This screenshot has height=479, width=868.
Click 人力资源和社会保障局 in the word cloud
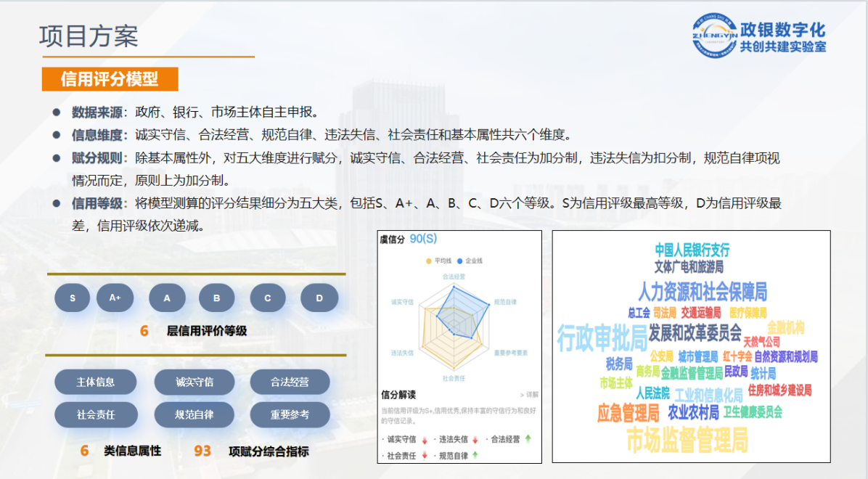click(x=703, y=292)
